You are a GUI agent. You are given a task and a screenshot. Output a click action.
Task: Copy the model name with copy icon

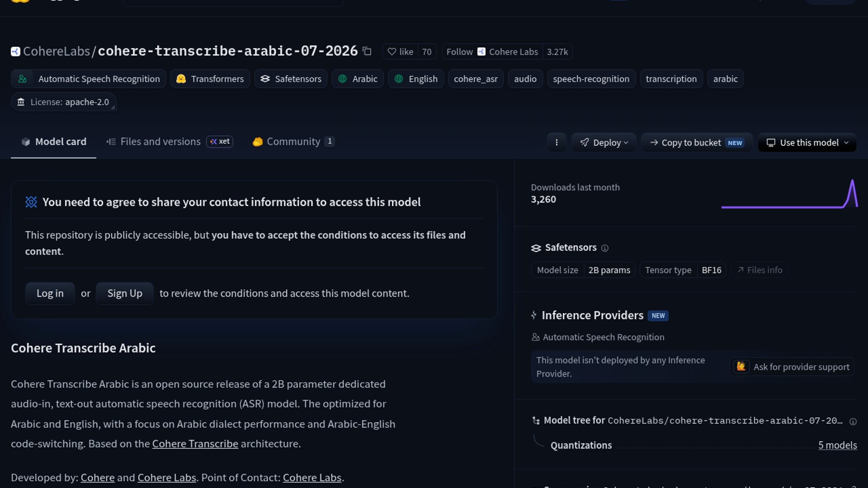[367, 52]
